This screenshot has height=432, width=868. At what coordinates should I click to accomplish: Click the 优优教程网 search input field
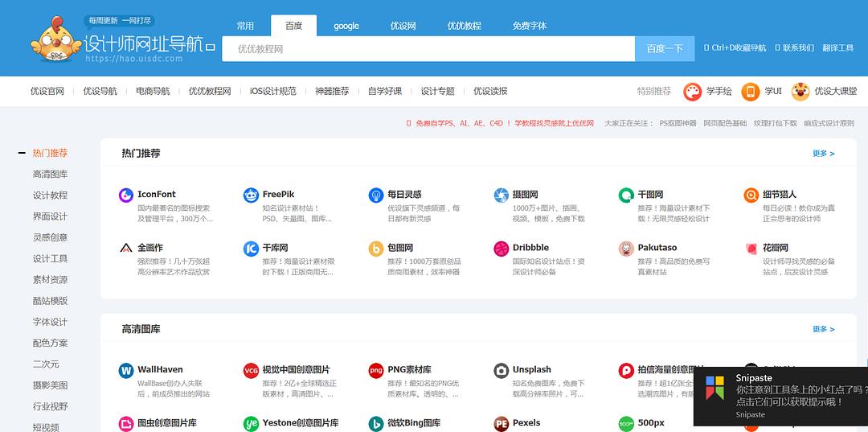tap(428, 49)
